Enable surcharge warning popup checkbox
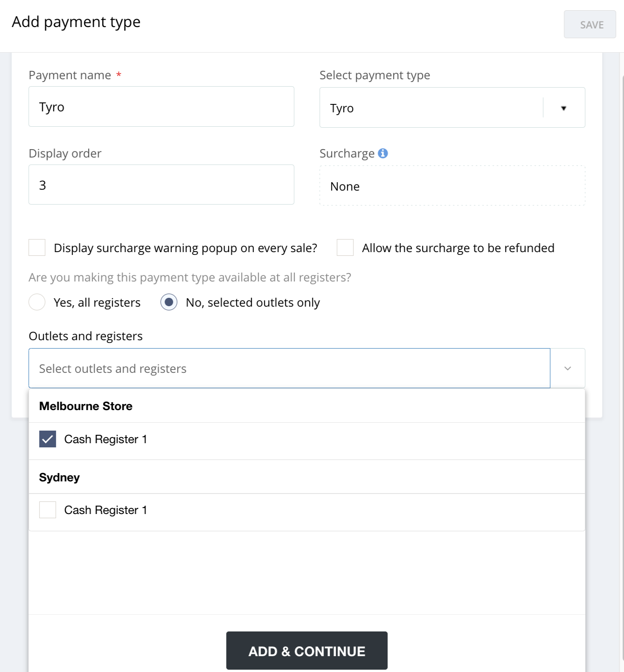This screenshot has width=624, height=672. tap(37, 248)
